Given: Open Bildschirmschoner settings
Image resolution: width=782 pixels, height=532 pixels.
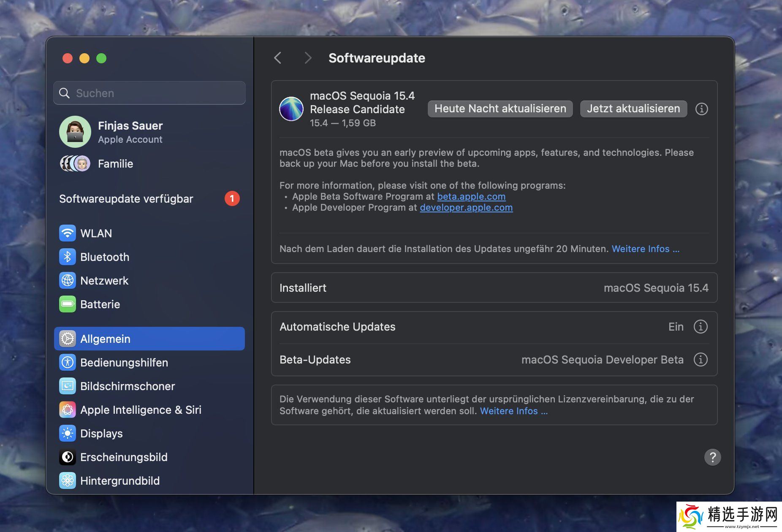Looking at the screenshot, I should (x=127, y=386).
